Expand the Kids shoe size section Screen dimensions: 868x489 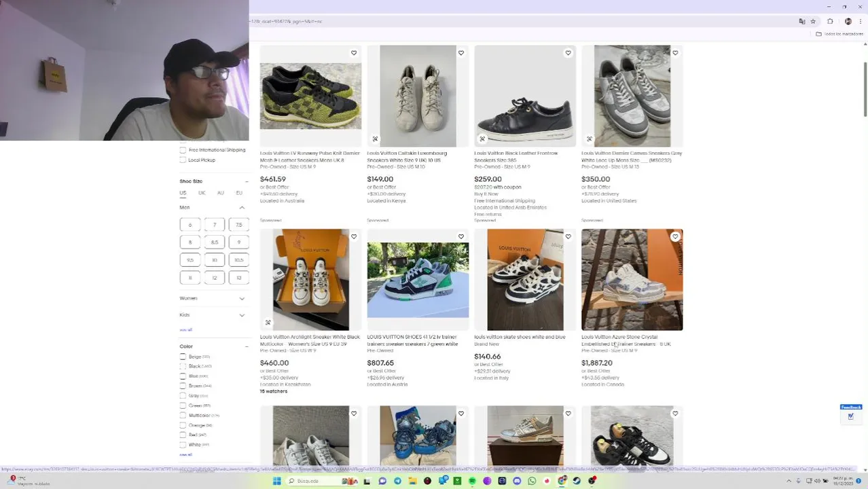coord(242,315)
